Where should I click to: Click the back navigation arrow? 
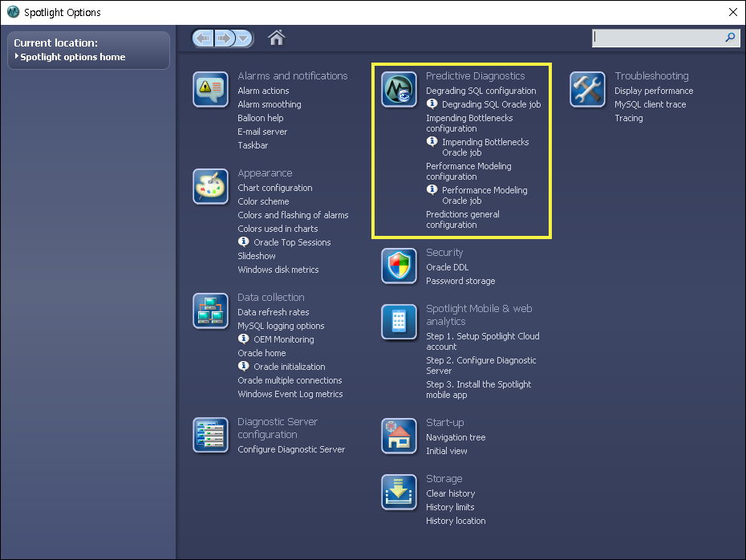(x=204, y=38)
